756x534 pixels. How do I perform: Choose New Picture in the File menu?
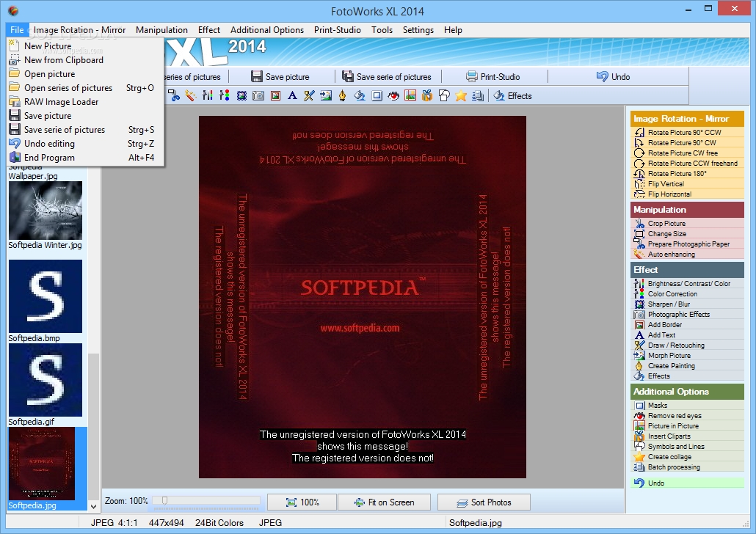86,45
